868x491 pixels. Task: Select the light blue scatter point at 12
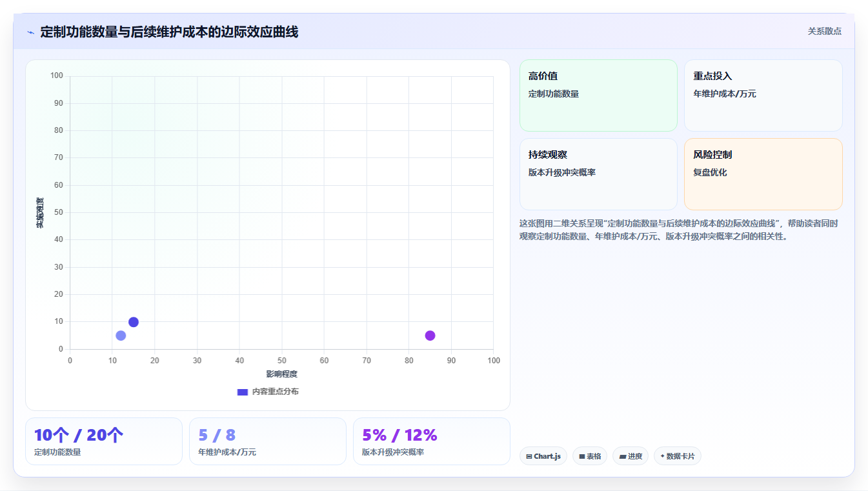[x=121, y=336]
